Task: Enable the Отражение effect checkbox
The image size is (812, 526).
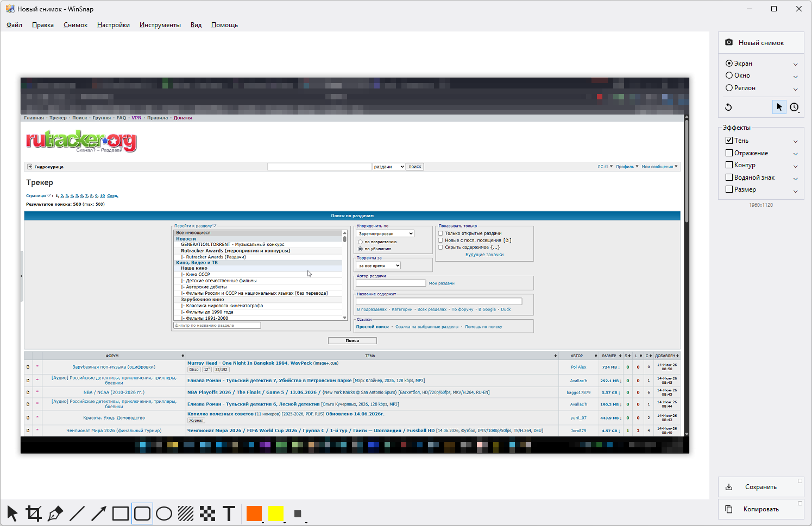Action: tap(729, 153)
